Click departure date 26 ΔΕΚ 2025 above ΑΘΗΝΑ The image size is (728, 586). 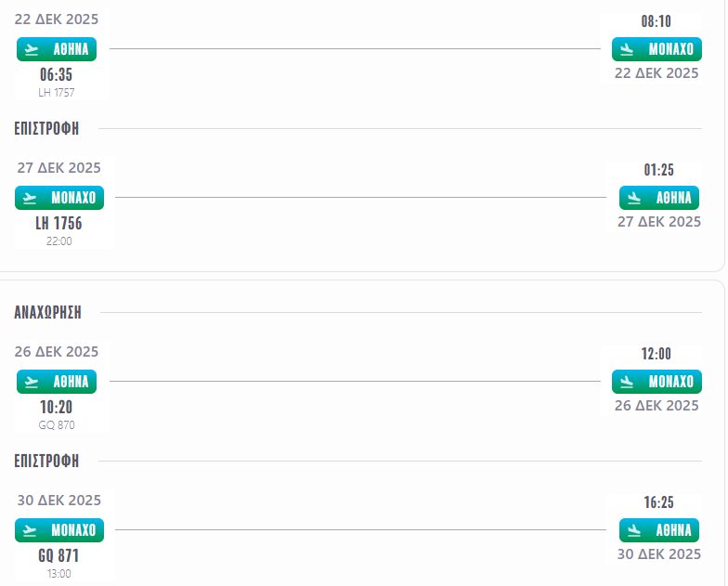(57, 352)
